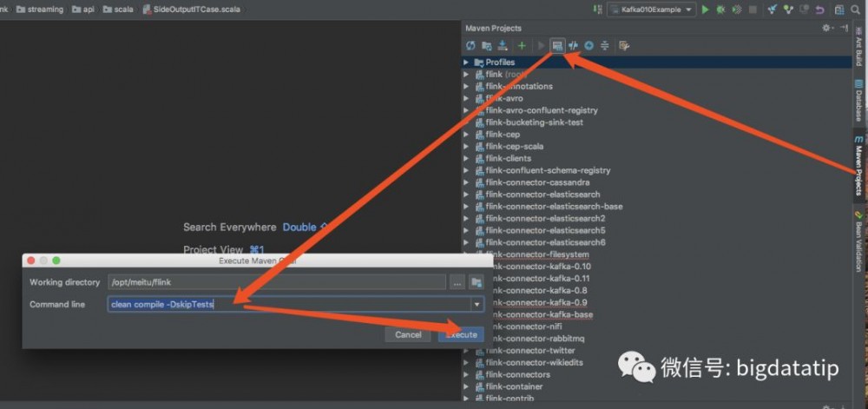The width and height of the screenshot is (868, 409).
Task: Toggle Skip Tests mode in Maven toolbar
Action: [589, 46]
